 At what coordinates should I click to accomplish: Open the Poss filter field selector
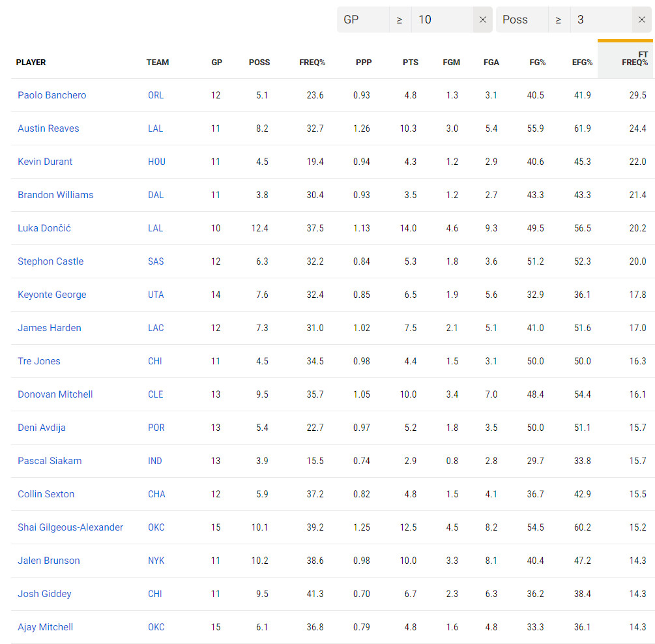pos(522,20)
